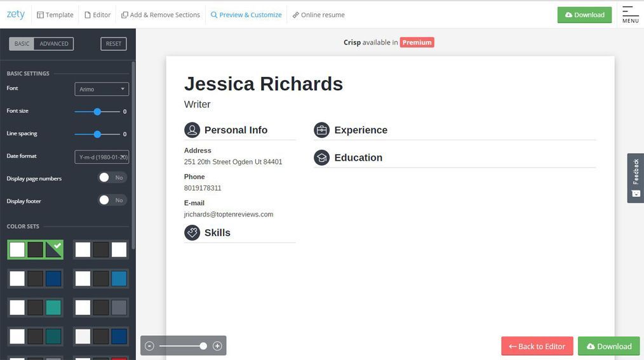Open the Feedback side tab
This screenshot has width=644, height=360.
click(x=635, y=178)
